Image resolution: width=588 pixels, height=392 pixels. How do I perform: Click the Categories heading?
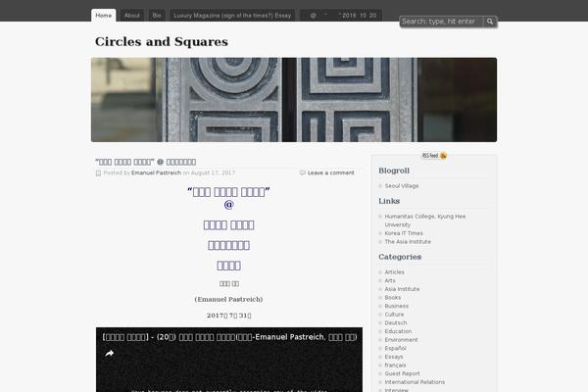[400, 257]
